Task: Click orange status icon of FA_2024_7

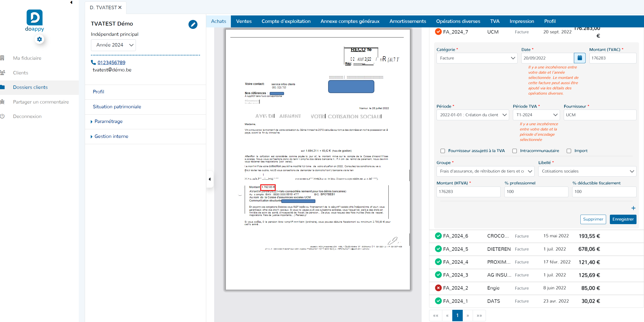Action: (x=438, y=32)
